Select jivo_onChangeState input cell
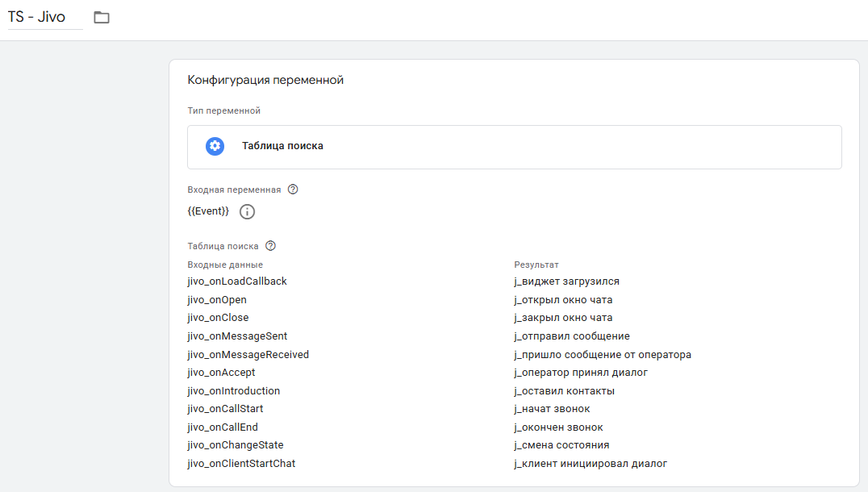The height and width of the screenshot is (492, 868). click(x=236, y=445)
